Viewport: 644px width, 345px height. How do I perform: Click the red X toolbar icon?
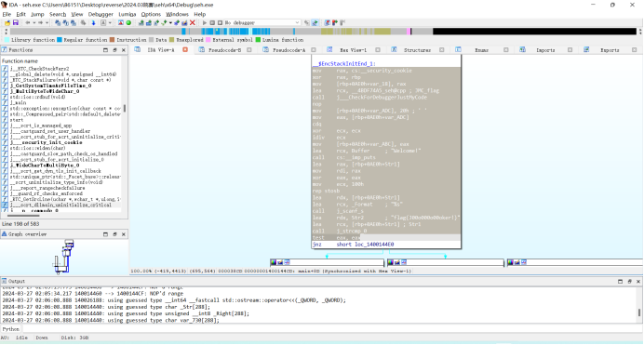coord(193,23)
